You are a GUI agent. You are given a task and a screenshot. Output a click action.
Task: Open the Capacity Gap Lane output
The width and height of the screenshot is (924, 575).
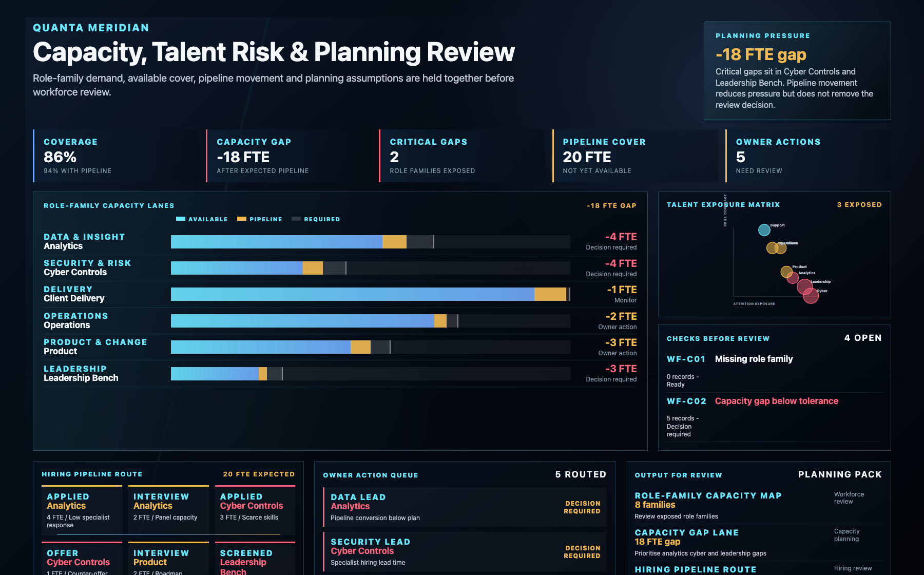pos(759,542)
